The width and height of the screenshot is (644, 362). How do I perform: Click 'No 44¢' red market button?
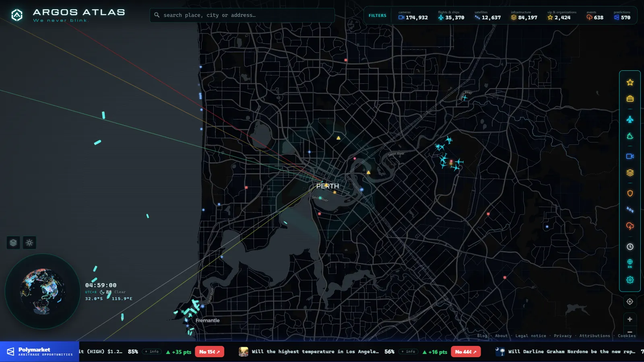click(466, 352)
